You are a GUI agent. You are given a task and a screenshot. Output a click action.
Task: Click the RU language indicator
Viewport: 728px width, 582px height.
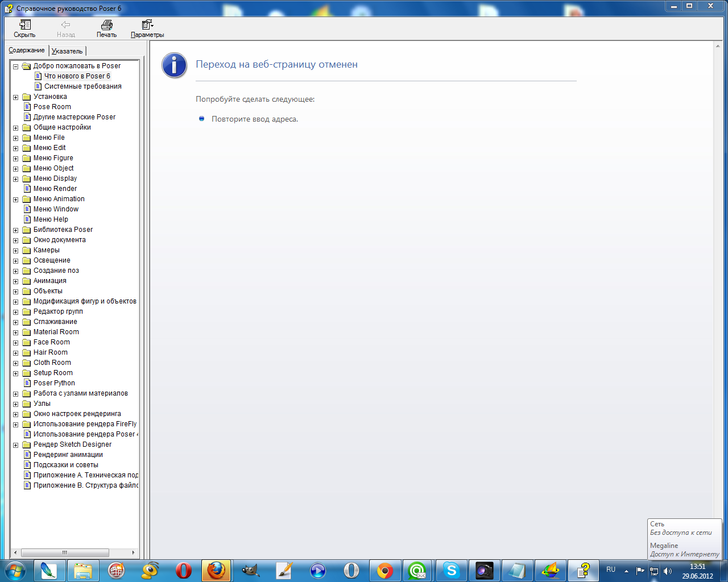pyautogui.click(x=611, y=569)
